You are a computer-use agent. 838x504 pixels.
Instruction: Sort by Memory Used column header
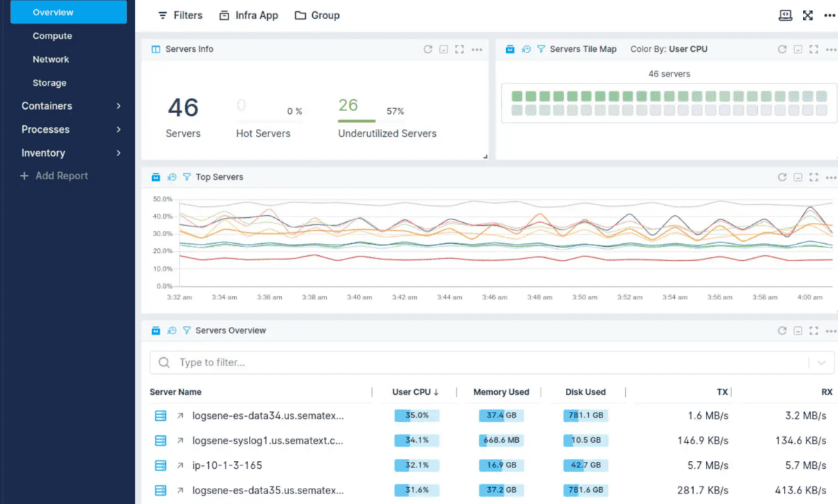click(x=501, y=392)
